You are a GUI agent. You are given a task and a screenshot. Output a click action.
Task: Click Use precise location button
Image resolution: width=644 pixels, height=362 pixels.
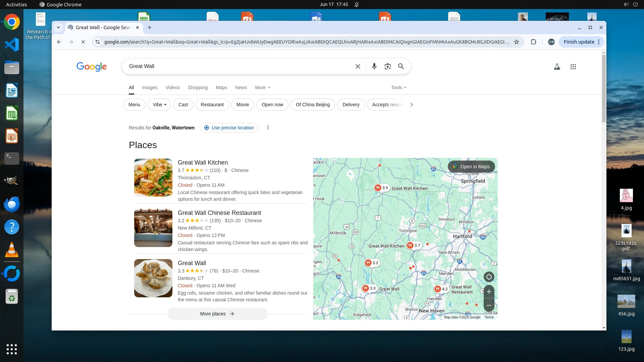click(x=229, y=128)
